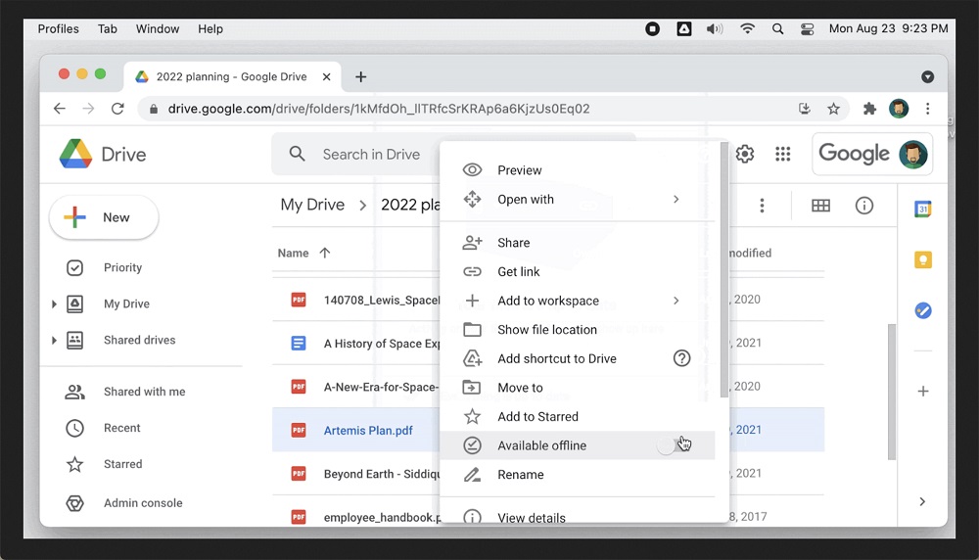Hide the side panel with chevron
Screen dimensions: 979x560
922,502
